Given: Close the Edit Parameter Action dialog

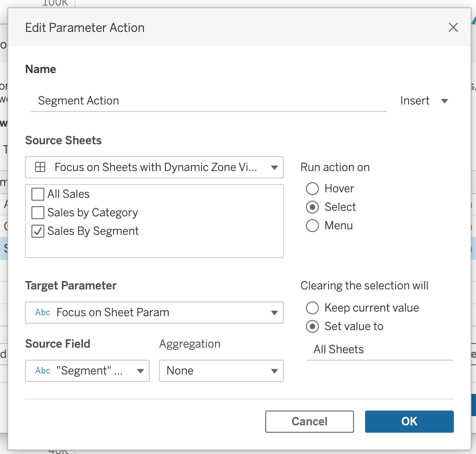Looking at the screenshot, I should 453,27.
